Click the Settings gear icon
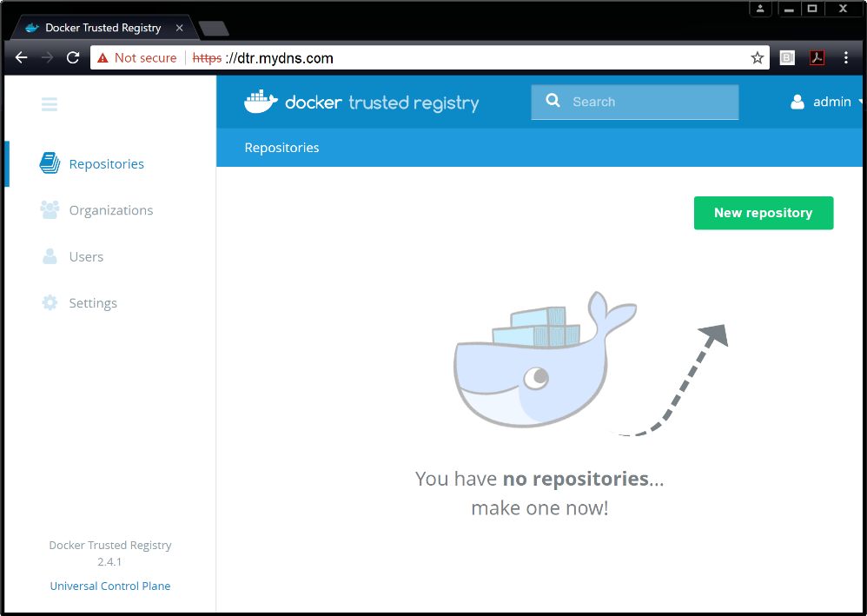The height and width of the screenshot is (616, 867). tap(50, 302)
